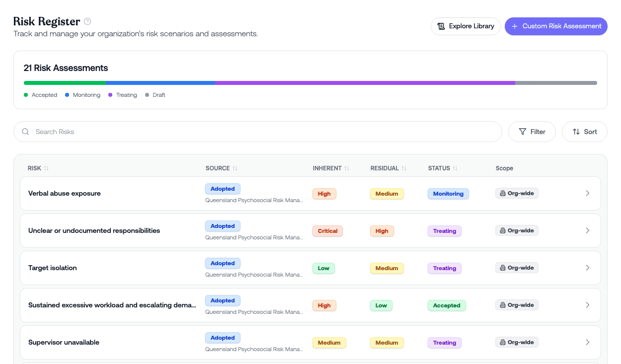Click the gray Draft progress segment
Viewport: 621px width, 364px height.
(556, 83)
